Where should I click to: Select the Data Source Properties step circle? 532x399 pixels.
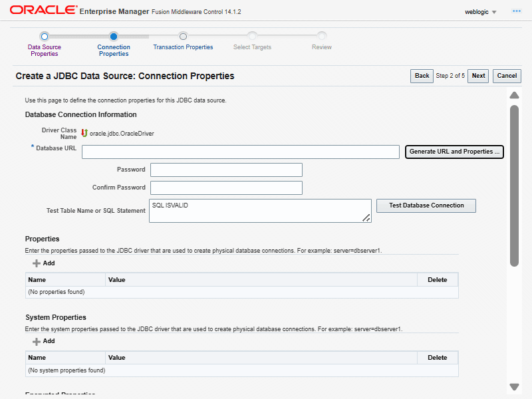coord(45,37)
